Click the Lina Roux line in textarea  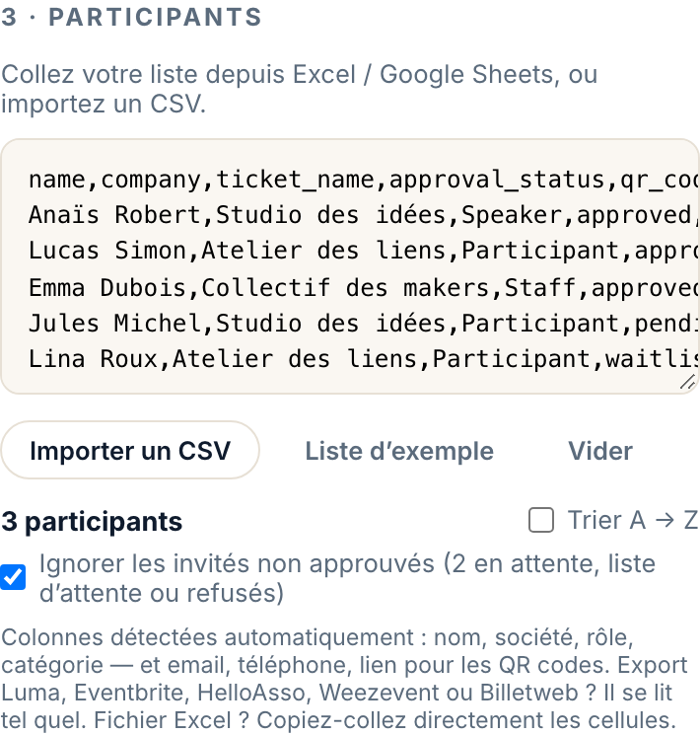[363, 359]
